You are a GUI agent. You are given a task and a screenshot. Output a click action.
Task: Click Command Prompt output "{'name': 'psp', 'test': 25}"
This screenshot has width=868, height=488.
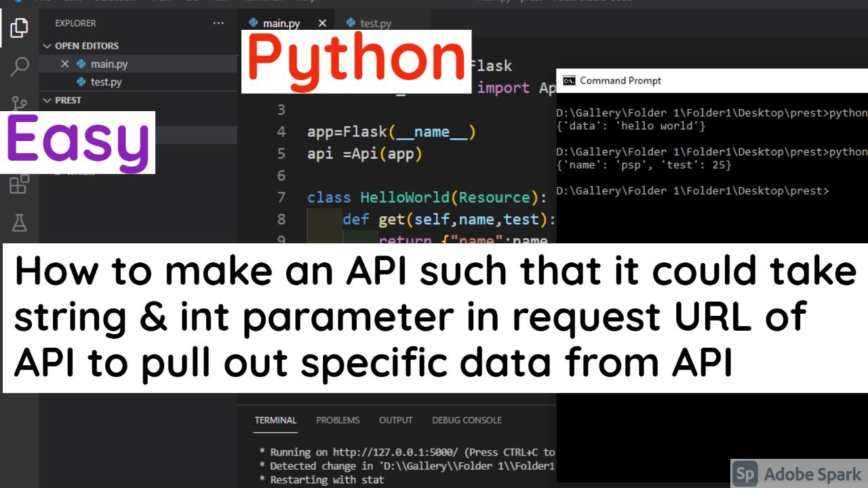[644, 165]
